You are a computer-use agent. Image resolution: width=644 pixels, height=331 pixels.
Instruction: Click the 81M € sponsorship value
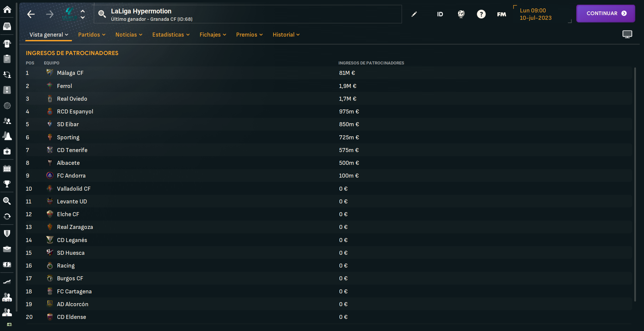(347, 73)
